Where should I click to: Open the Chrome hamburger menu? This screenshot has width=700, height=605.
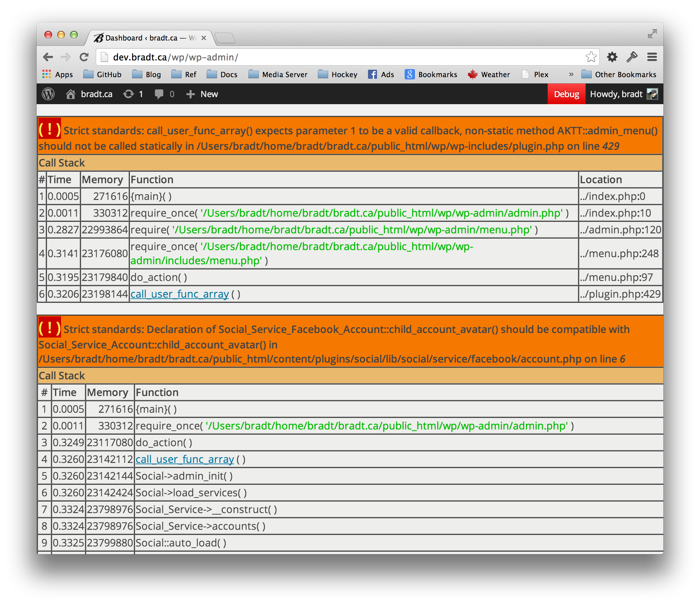[x=652, y=57]
